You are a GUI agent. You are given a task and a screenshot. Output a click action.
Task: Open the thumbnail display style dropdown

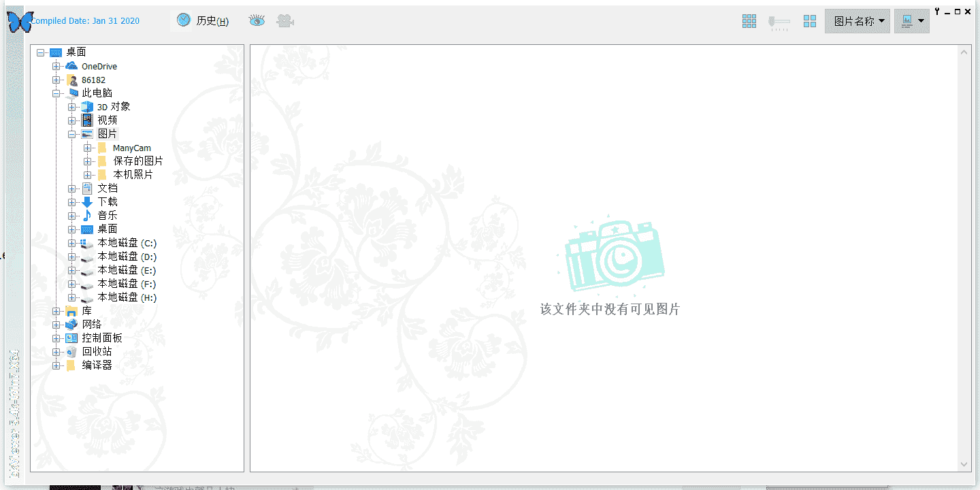coord(912,21)
